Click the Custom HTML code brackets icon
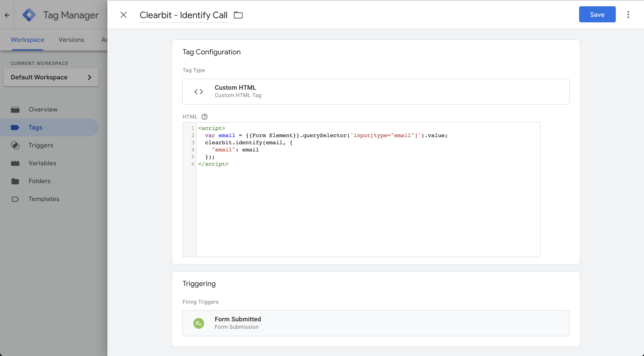Image resolution: width=644 pixels, height=356 pixels. pyautogui.click(x=198, y=92)
